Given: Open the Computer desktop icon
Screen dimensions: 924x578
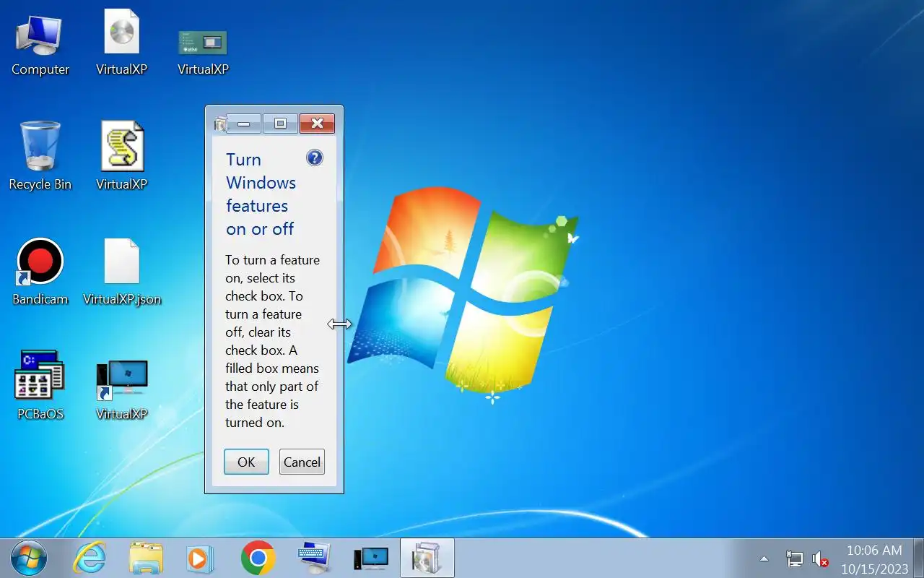Looking at the screenshot, I should point(40,44).
